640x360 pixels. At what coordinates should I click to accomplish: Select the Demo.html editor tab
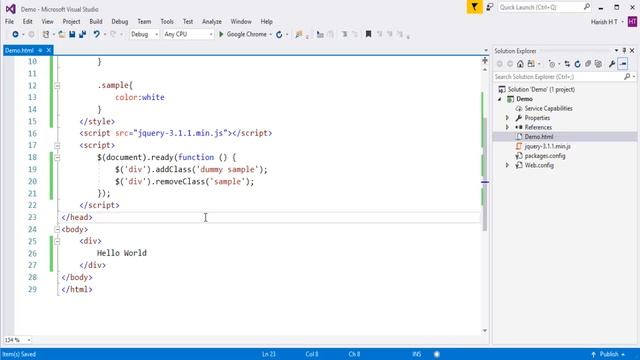[x=19, y=50]
